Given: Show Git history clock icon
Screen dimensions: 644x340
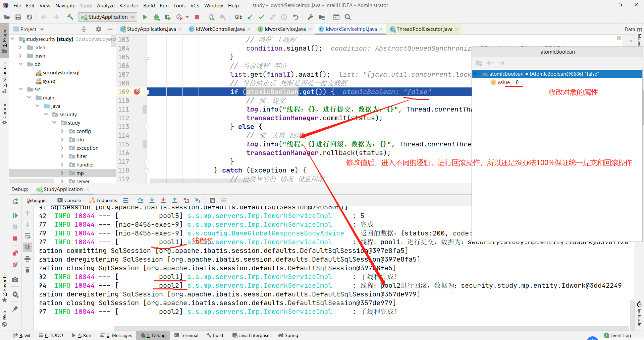Looking at the screenshot, I should point(284,17).
